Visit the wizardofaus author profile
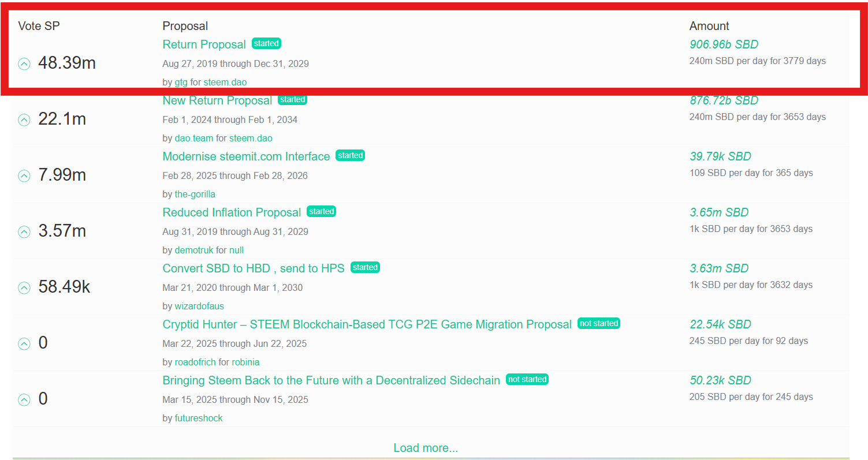The width and height of the screenshot is (868, 460). (x=199, y=306)
